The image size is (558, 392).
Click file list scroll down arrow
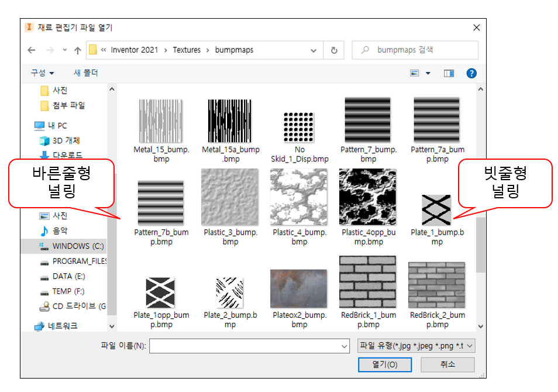pos(481,326)
